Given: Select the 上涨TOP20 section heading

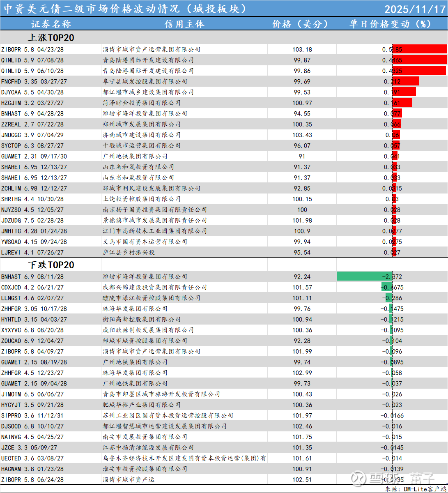Looking at the screenshot, I should pos(51,38).
